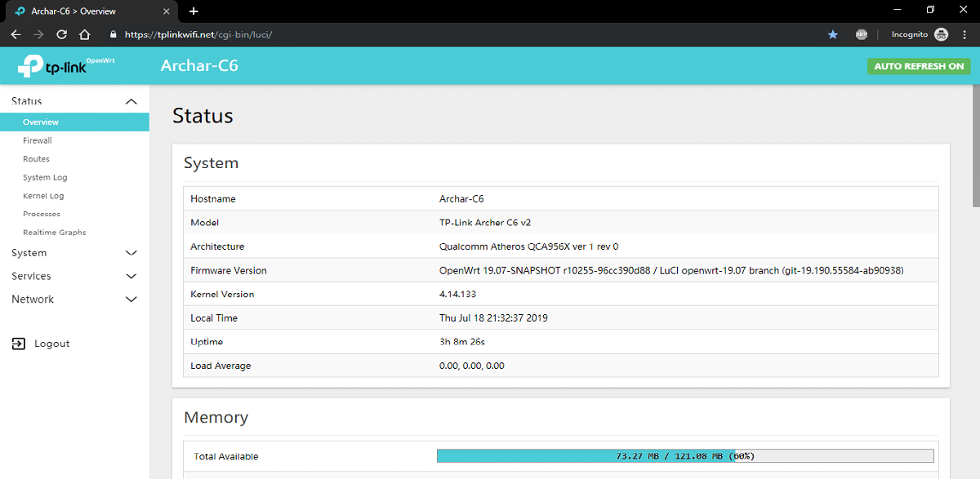Open the Processes page
This screenshot has width=980, height=479.
coord(42,214)
